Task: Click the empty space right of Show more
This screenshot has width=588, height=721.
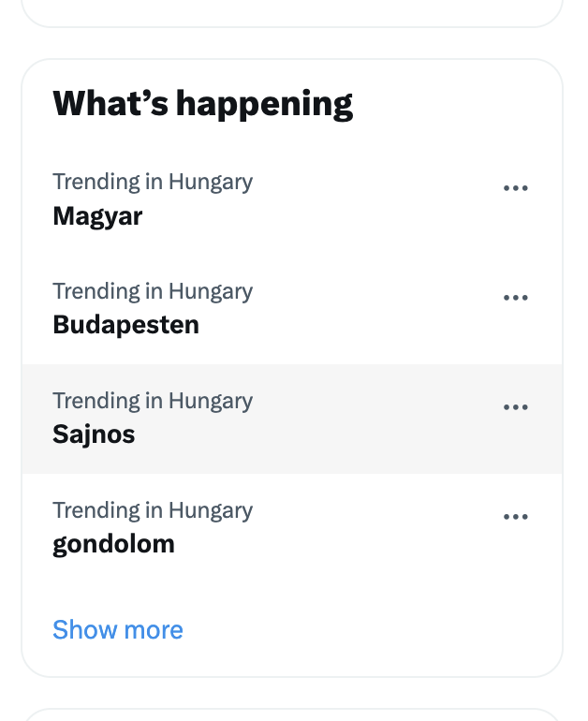Action: [x=375, y=629]
